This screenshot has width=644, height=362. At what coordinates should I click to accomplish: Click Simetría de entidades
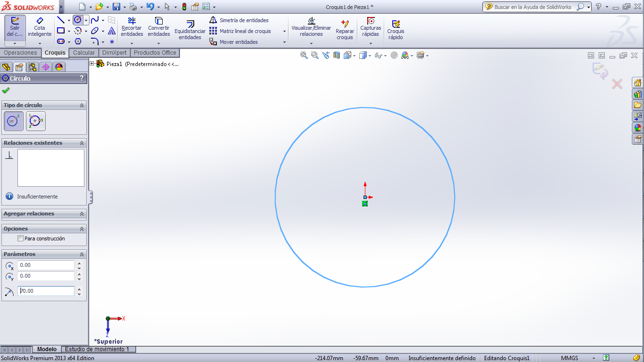(x=239, y=20)
